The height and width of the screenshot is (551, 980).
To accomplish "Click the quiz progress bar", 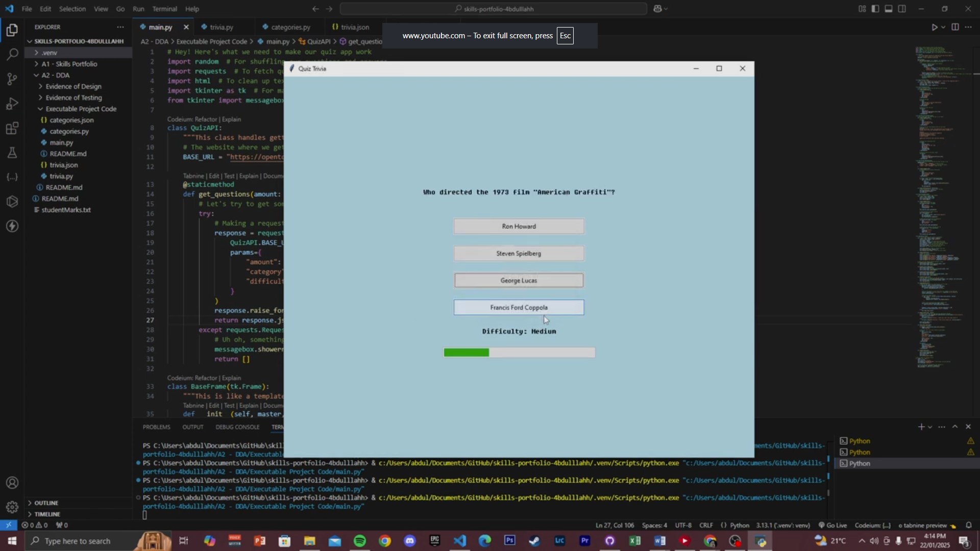I will [519, 353].
